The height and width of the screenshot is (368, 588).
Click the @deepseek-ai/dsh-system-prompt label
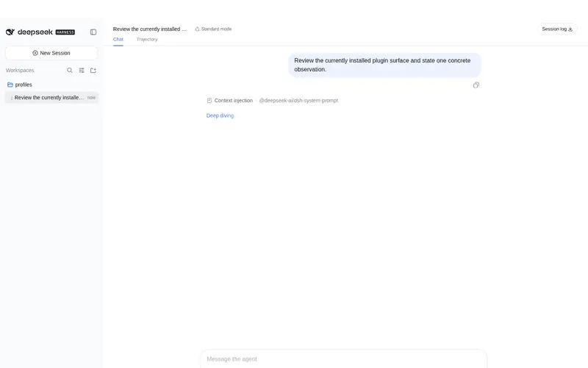(298, 100)
